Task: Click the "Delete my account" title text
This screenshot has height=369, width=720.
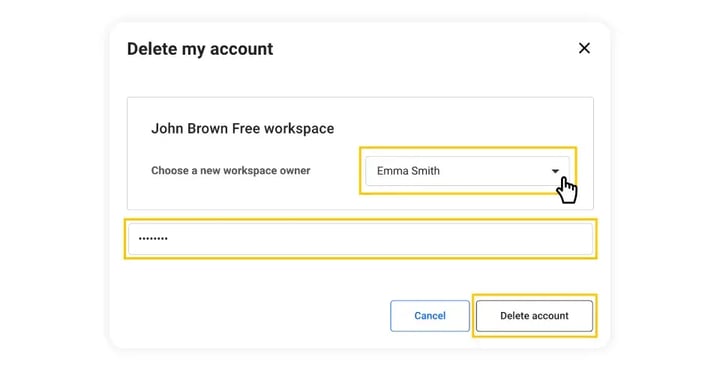Action: [x=200, y=49]
